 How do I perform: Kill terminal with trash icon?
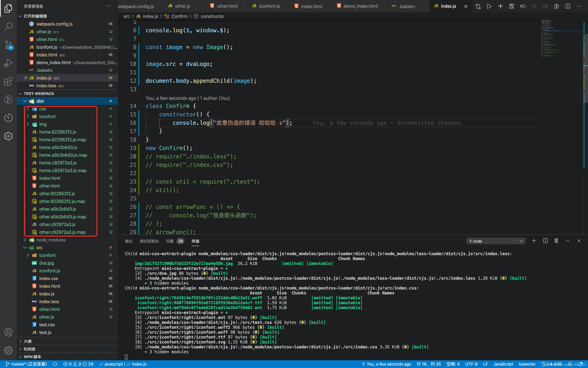click(556, 241)
